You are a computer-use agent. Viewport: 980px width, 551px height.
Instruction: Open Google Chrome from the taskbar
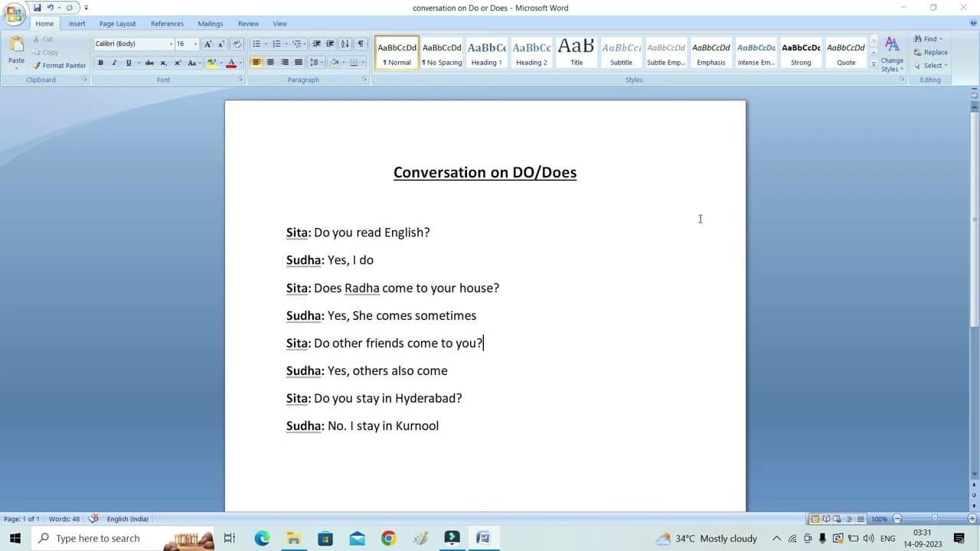[x=388, y=539]
